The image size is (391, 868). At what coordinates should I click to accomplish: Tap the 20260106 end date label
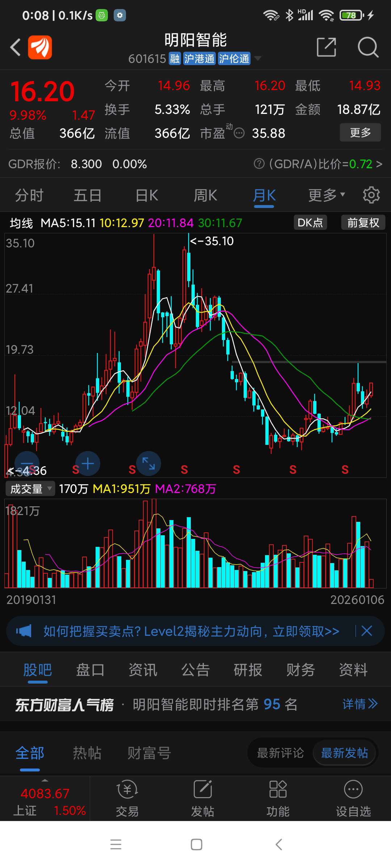357,600
